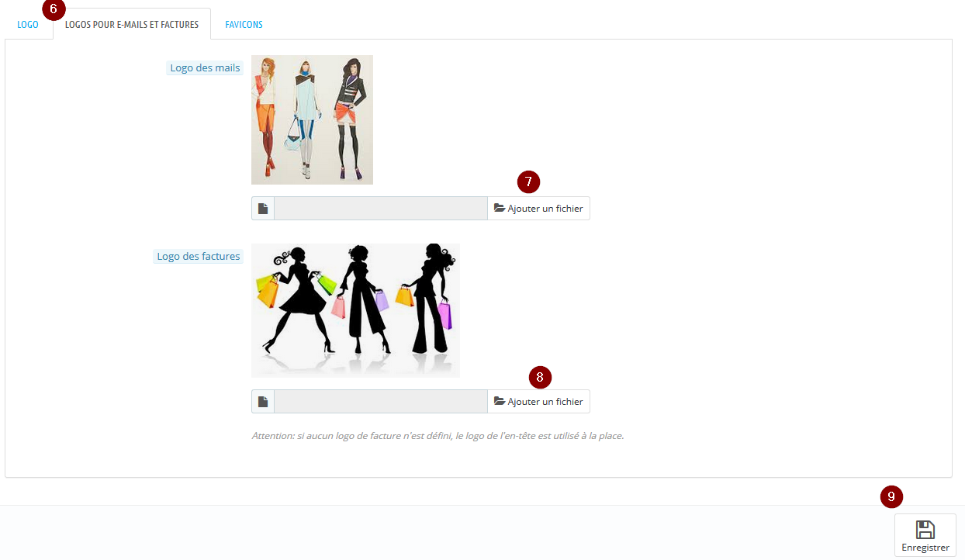The width and height of the screenshot is (965, 560).
Task: Click Ajouter un fichier for Logo des factures
Action: pyautogui.click(x=538, y=401)
